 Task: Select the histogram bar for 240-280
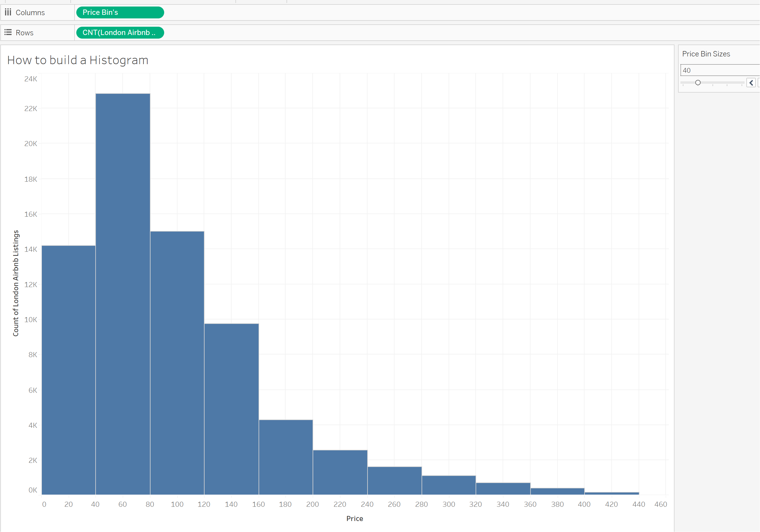(x=394, y=481)
